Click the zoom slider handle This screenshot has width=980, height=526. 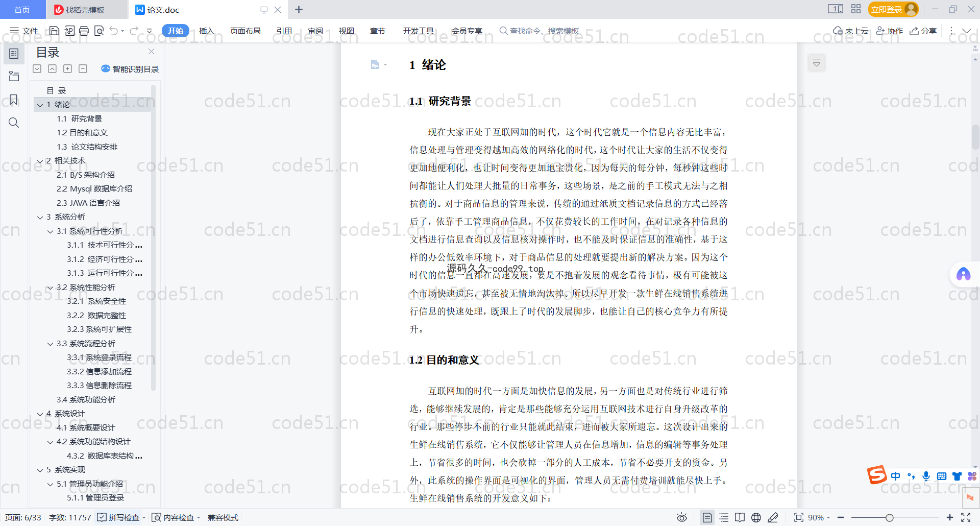889,517
